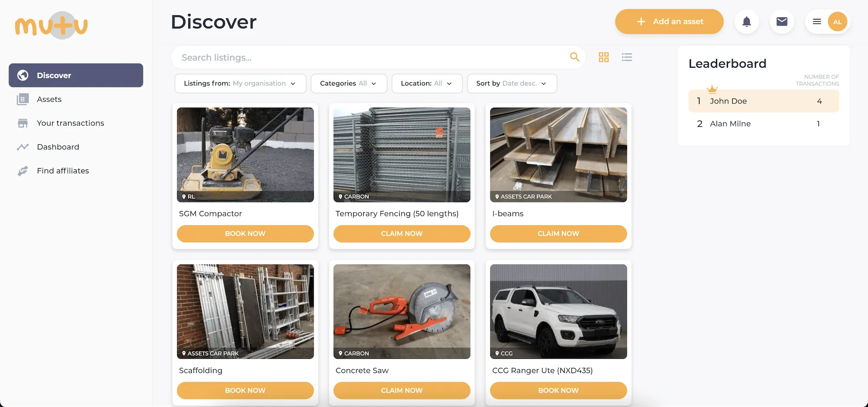Open the I-beams photo
This screenshot has height=407, width=868.
559,155
